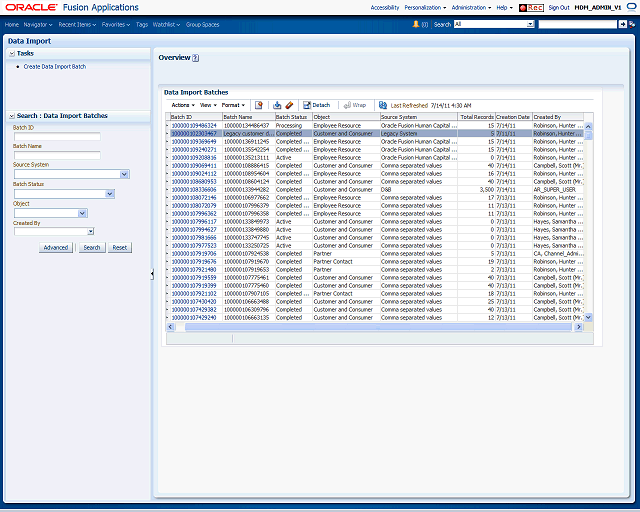Click the Reset button
The height and width of the screenshot is (512, 640).
tap(120, 247)
